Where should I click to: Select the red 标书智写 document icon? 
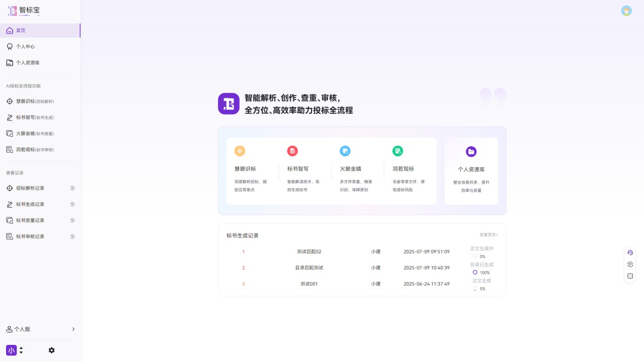292,151
